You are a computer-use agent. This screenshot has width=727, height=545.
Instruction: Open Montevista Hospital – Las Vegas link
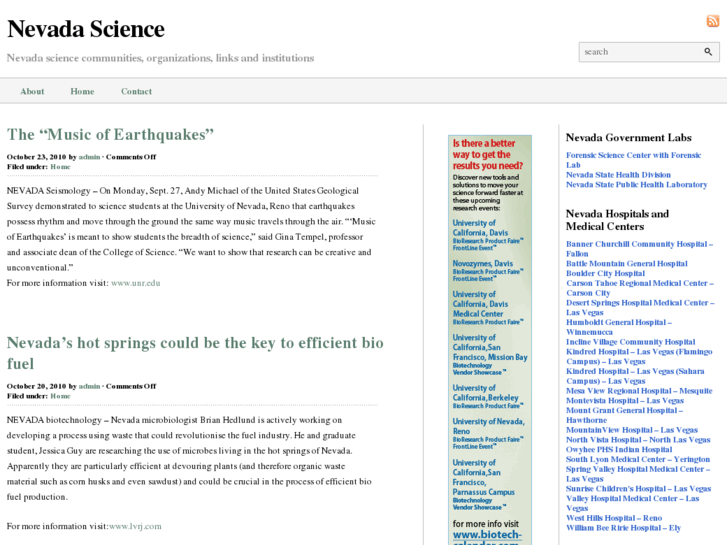pyautogui.click(x=625, y=400)
